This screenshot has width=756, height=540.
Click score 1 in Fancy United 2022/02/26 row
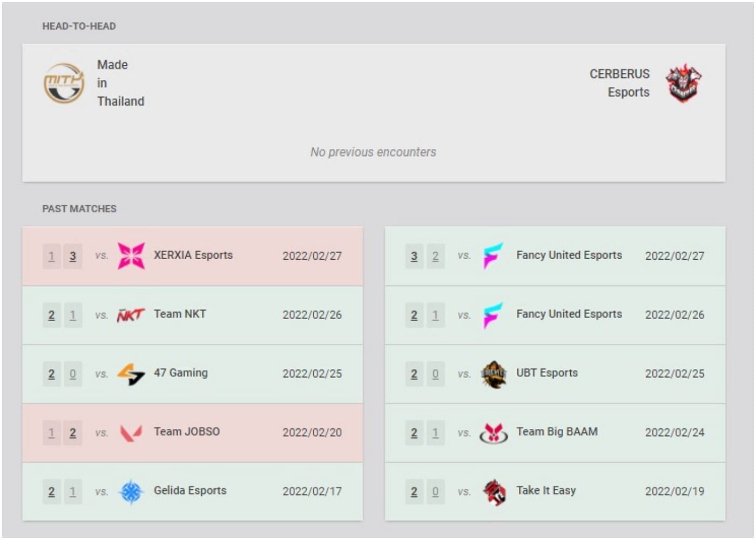pyautogui.click(x=435, y=315)
